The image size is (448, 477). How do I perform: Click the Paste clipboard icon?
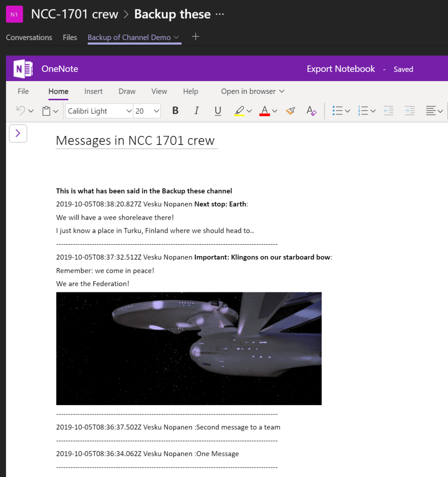point(46,111)
